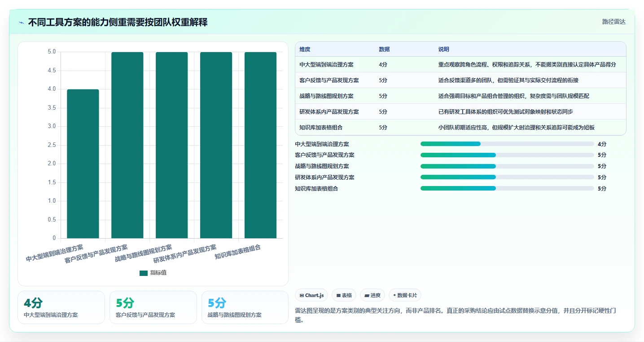The height and width of the screenshot is (342, 644).
Task: Click the 客户反馈与产品发现方案 bar in the chart
Action: pos(127,145)
